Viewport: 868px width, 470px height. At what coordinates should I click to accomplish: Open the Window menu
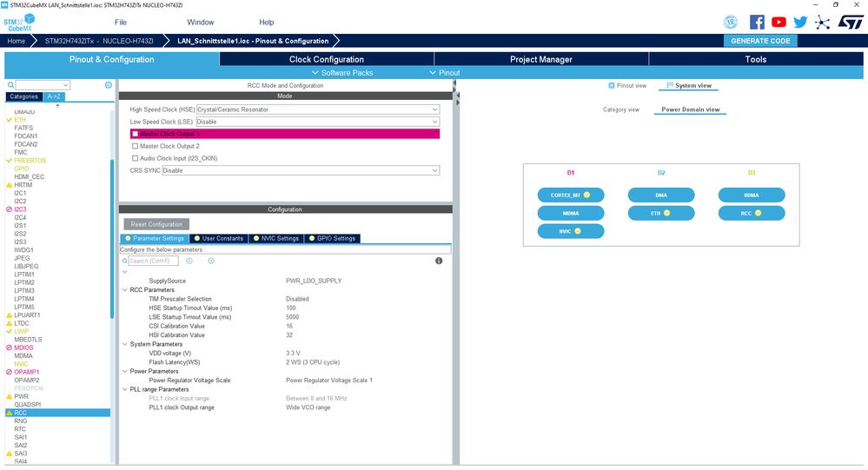pyautogui.click(x=201, y=22)
